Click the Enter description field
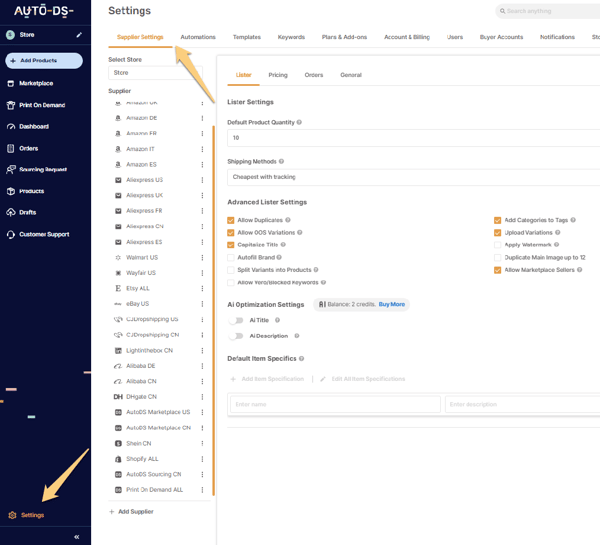The image size is (600, 545). tap(523, 405)
